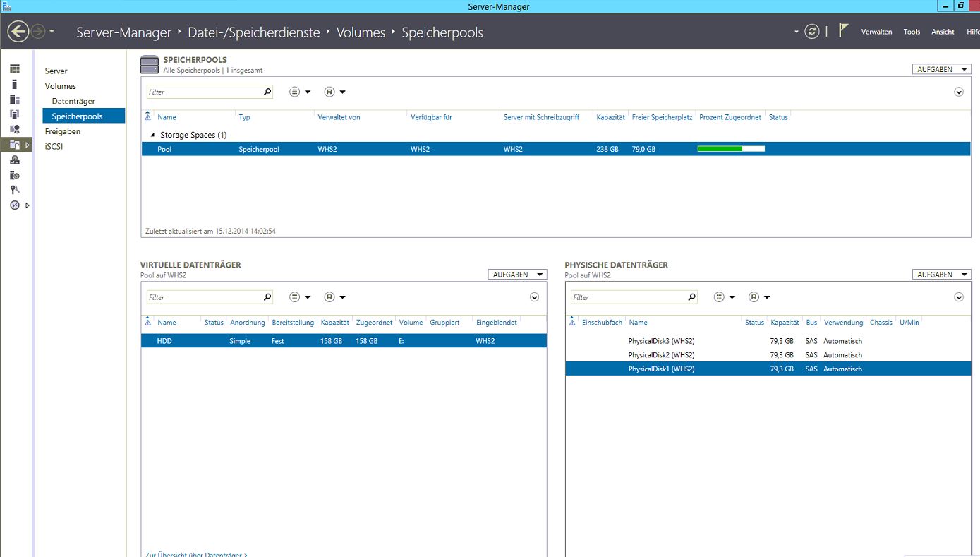Click the Speicherpools storage header icon

coord(149,65)
